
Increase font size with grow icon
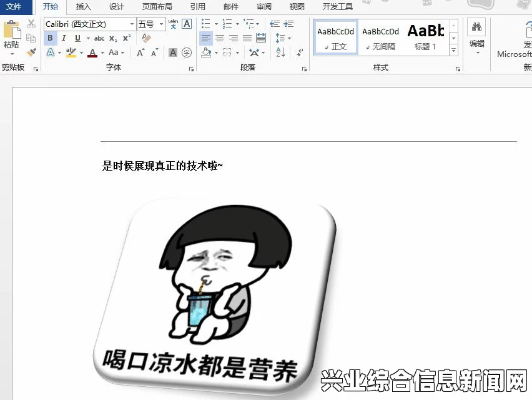point(140,52)
